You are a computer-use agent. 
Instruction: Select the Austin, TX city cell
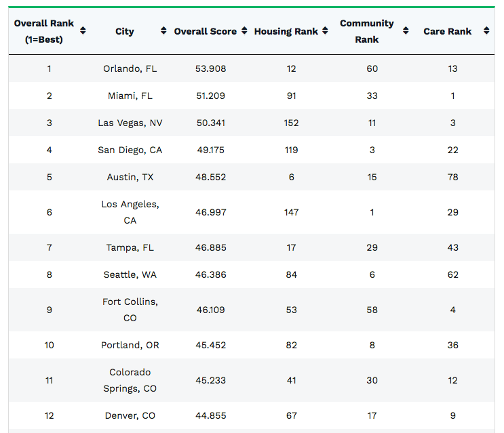coord(130,177)
